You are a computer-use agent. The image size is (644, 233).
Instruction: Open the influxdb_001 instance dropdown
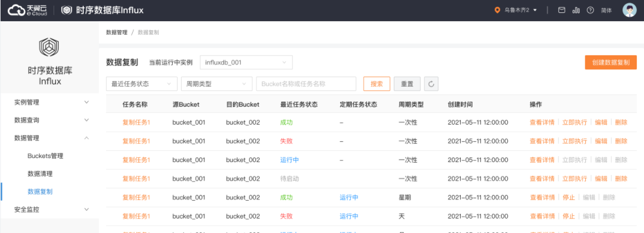246,62
